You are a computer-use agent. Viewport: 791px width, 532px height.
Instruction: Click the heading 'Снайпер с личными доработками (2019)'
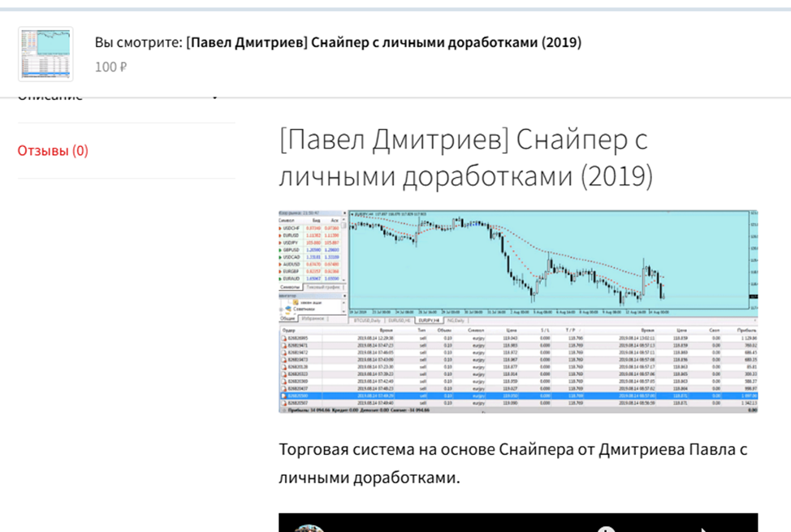465,158
